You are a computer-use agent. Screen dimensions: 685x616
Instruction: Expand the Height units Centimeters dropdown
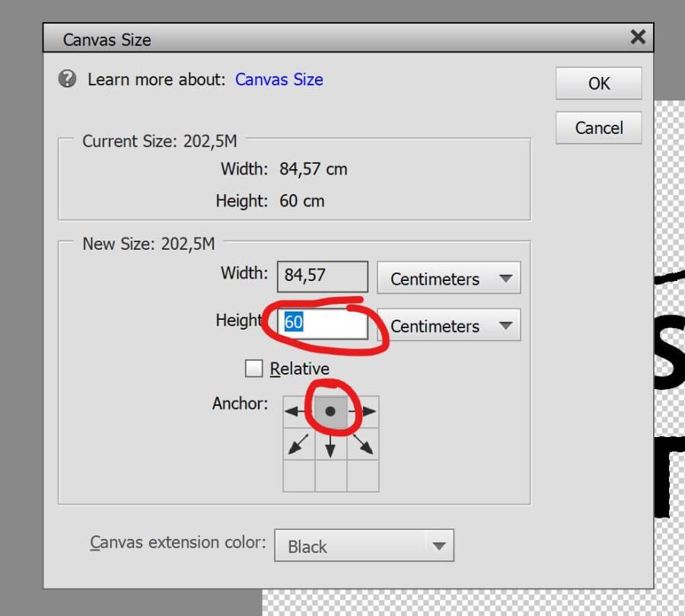click(x=448, y=326)
